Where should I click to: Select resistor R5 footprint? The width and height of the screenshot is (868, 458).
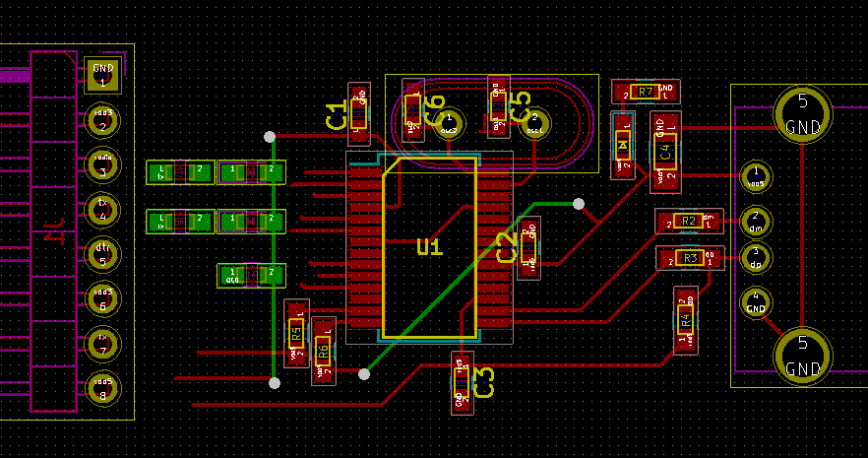296,333
